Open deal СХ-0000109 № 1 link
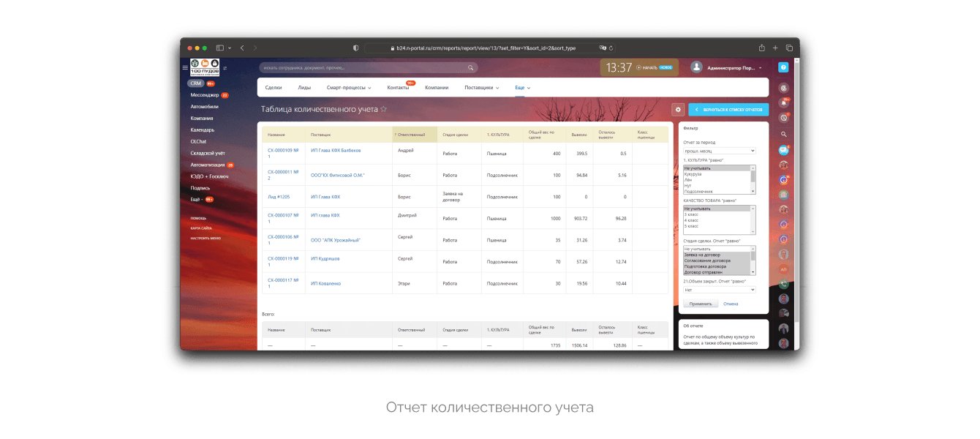Image resolution: width=980 pixels, height=439 pixels. coord(284,153)
